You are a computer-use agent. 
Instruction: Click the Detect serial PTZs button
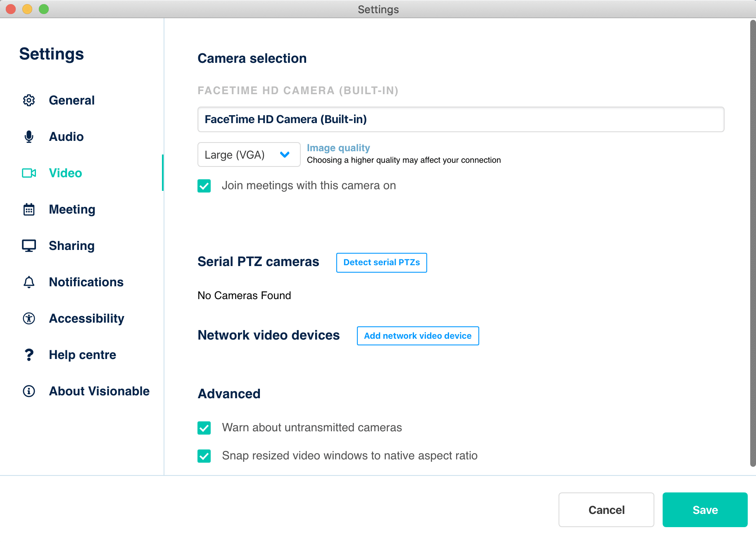click(381, 262)
